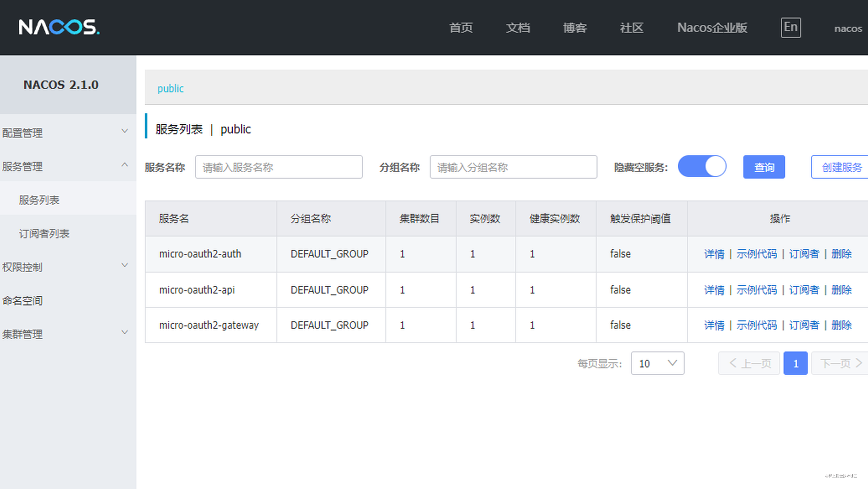This screenshot has width=868, height=489.
Task: Open 订阅者 for micro-oauth2-auth
Action: click(804, 254)
